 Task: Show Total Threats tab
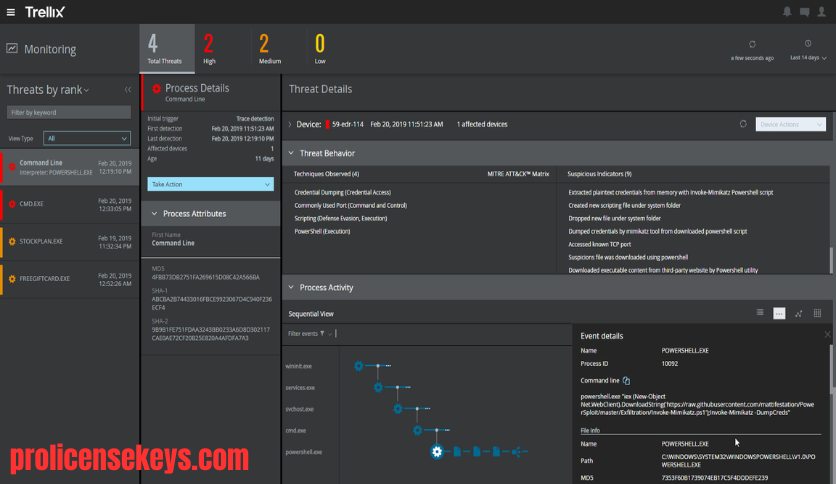tap(167, 49)
